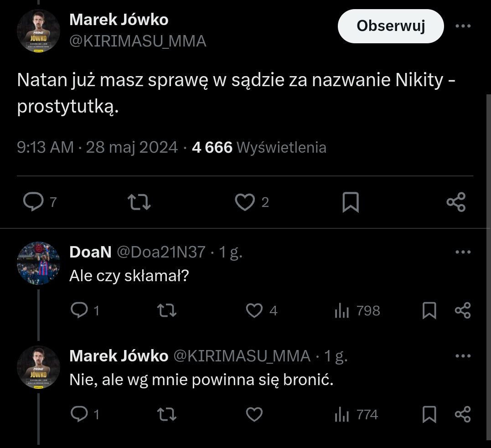
Task: Like the "Nie, ale wg mnie" reply
Action: click(254, 415)
